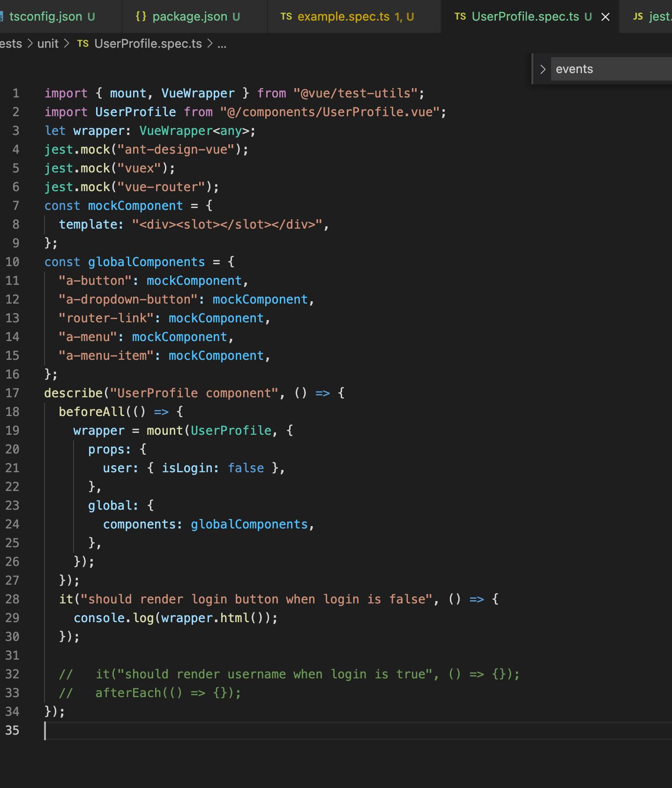The height and width of the screenshot is (788, 672).
Task: Click the "UserProfile component" describe string
Action: click(194, 393)
